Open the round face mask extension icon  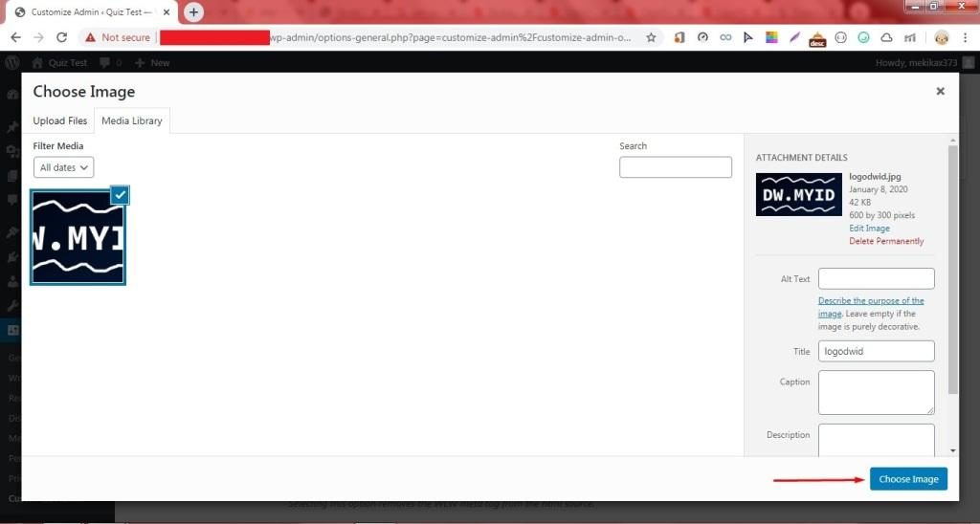(x=840, y=37)
